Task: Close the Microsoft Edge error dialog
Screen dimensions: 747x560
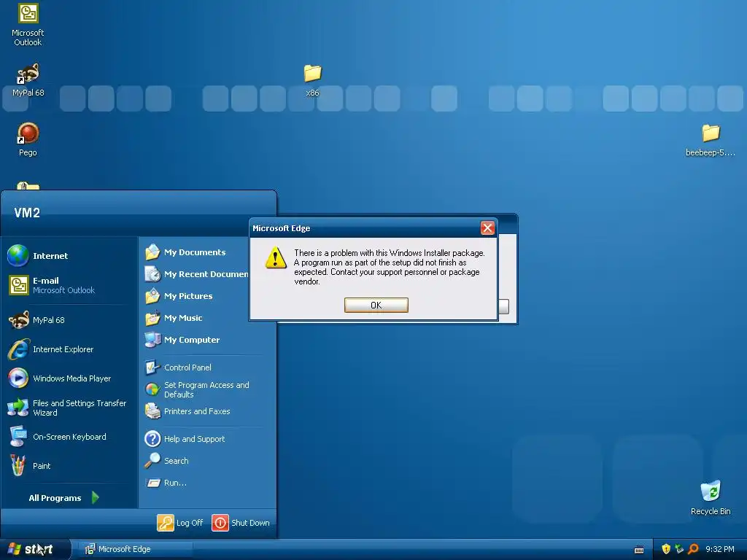Action: point(487,228)
